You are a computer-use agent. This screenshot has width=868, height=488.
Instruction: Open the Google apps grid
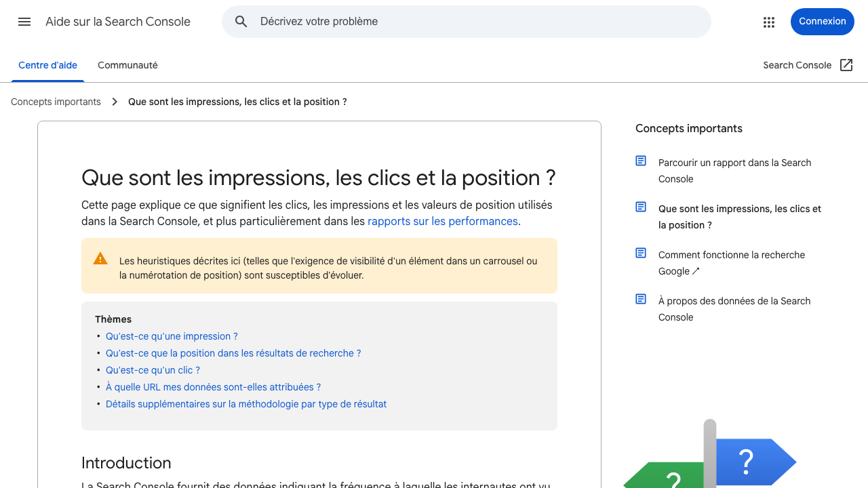click(x=768, y=22)
